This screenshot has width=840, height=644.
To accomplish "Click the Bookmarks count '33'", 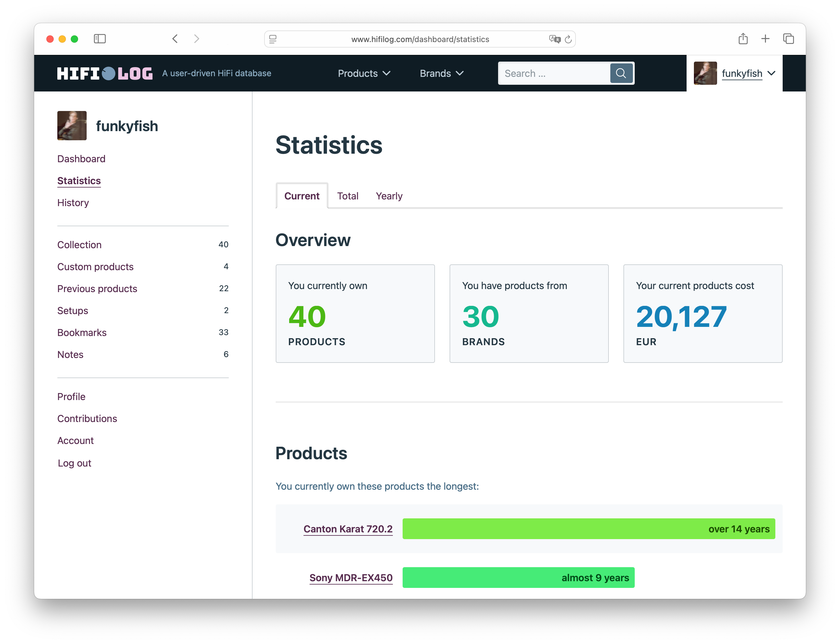I will [224, 332].
